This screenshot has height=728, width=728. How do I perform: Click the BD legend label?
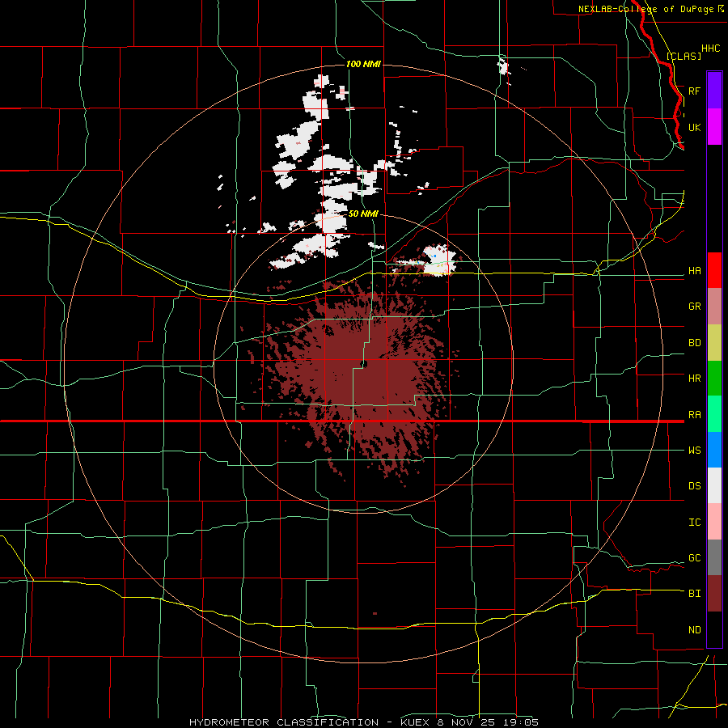[694, 343]
